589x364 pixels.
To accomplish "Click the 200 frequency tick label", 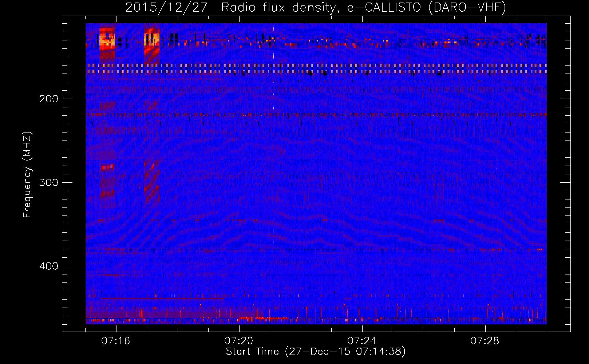I will (49, 99).
